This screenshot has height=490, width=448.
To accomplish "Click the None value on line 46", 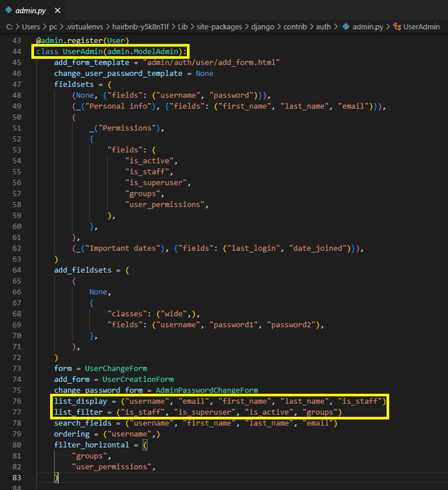I will (x=204, y=74).
